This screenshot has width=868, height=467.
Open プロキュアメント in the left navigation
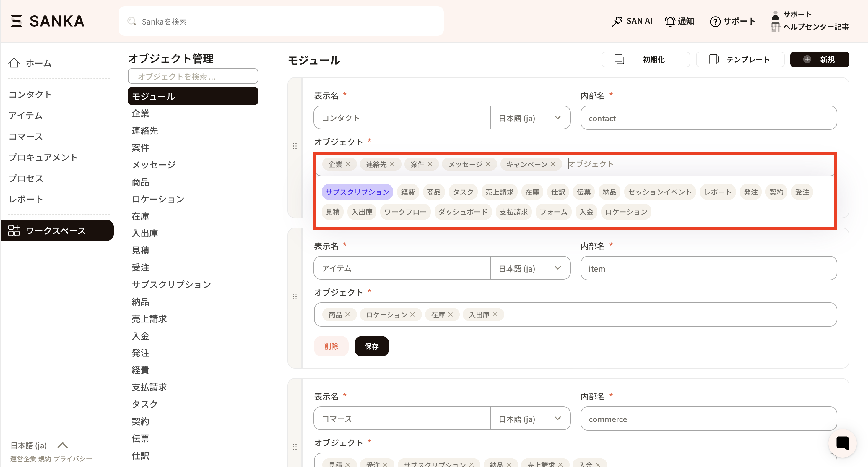[x=43, y=157]
